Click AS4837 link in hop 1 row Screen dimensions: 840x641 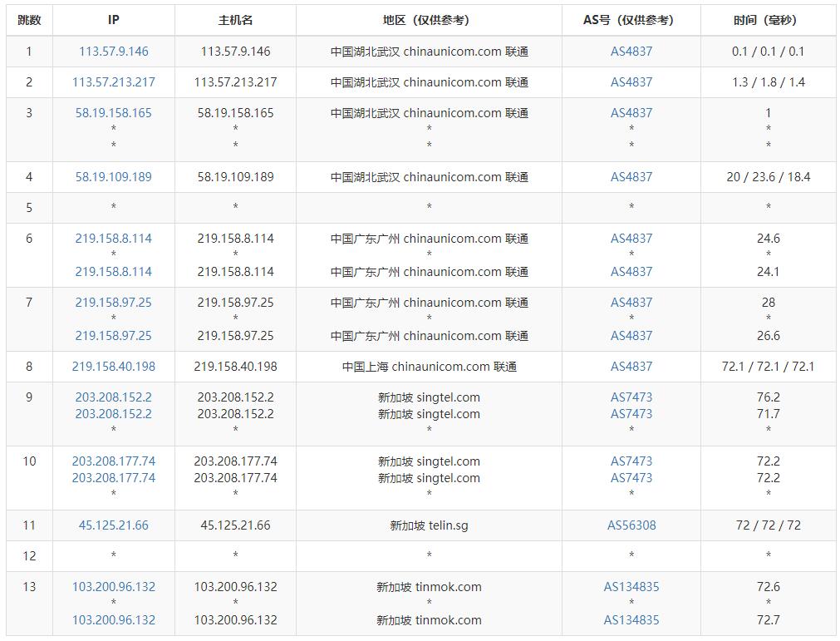click(631, 52)
